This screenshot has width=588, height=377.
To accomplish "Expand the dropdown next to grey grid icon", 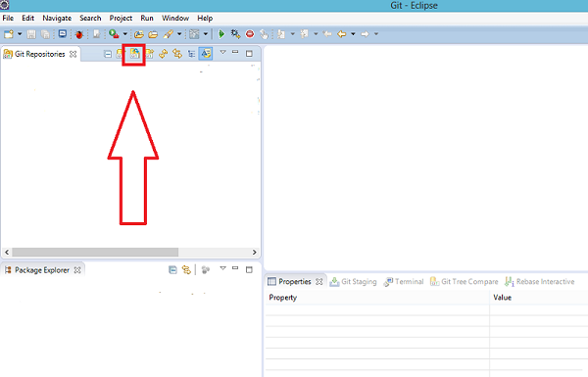I will [x=206, y=34].
